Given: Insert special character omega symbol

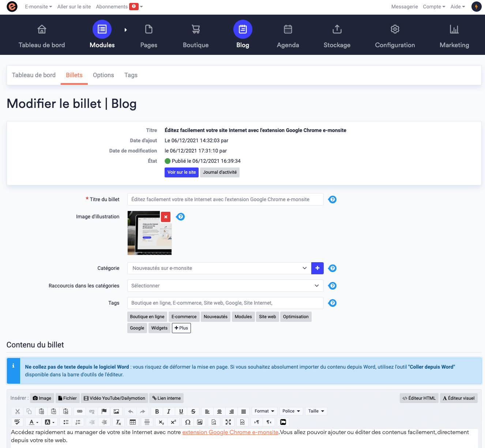Looking at the screenshot, I should (x=188, y=422).
